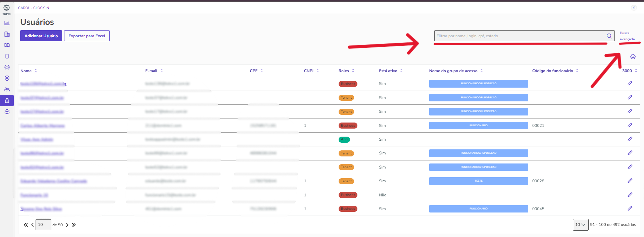Focus the filter by name search field
The height and width of the screenshot is (237, 644).
pyautogui.click(x=519, y=36)
